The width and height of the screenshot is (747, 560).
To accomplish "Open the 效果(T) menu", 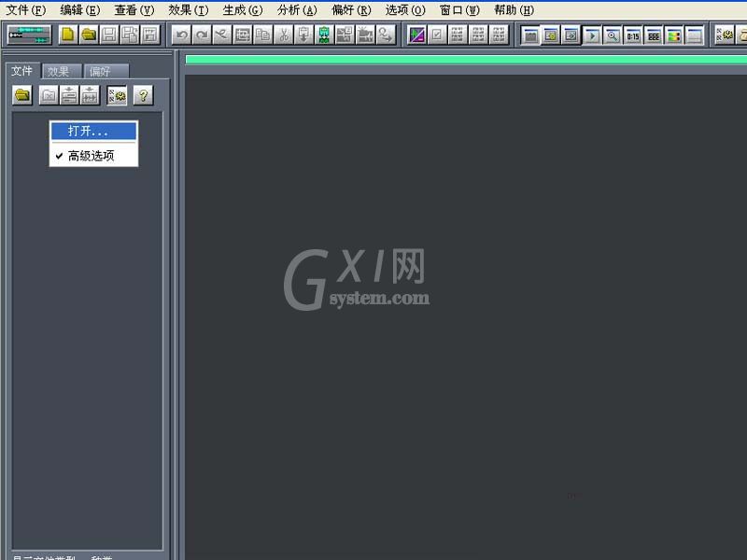I will coord(189,9).
